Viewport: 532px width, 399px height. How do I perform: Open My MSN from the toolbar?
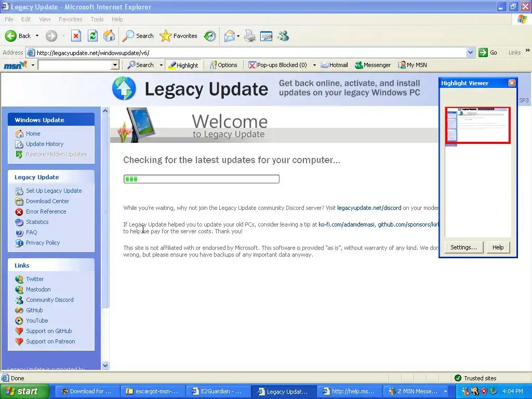coord(412,65)
